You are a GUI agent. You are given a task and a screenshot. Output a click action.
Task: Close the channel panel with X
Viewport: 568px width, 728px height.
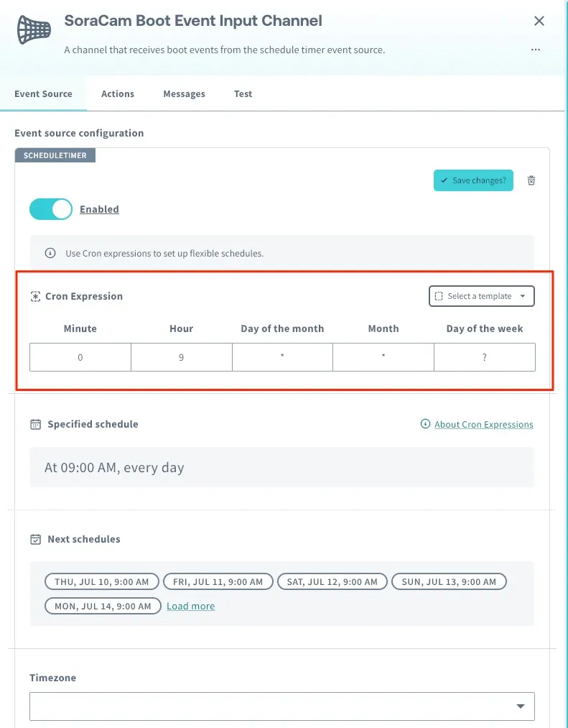coord(539,21)
